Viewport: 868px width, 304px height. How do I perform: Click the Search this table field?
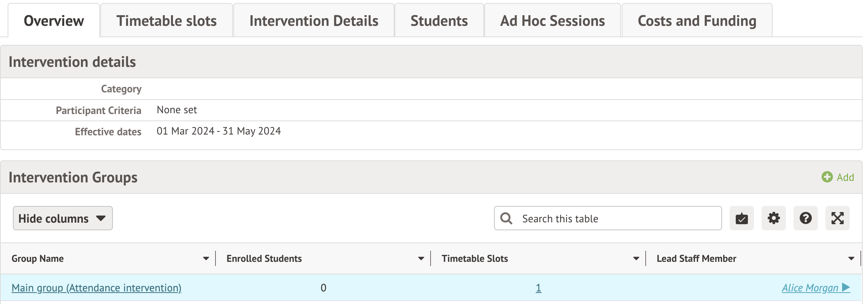tap(616, 218)
